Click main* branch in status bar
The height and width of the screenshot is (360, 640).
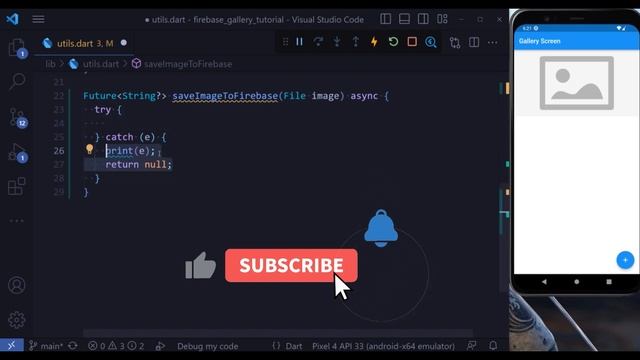coord(46,346)
